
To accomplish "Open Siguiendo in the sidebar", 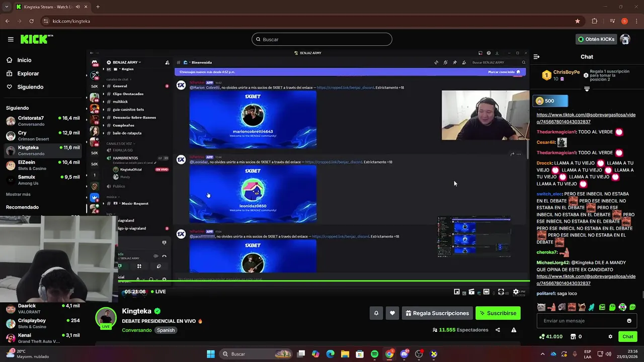I will pos(30,87).
